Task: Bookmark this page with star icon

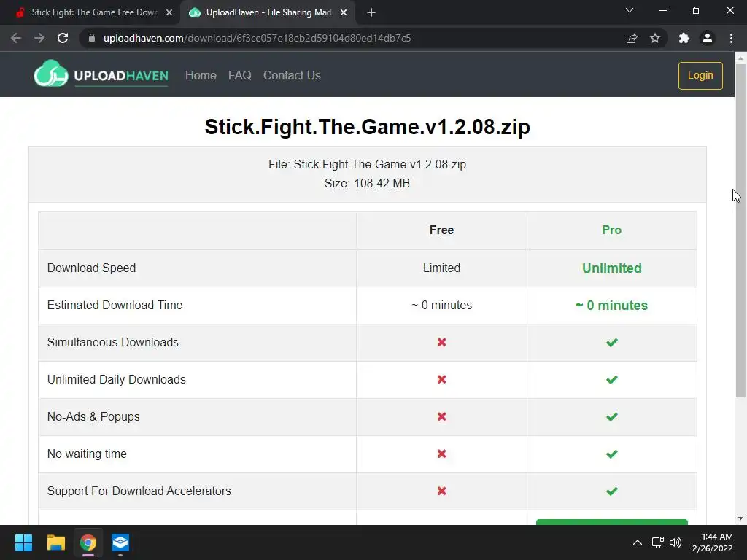Action: [x=655, y=38]
